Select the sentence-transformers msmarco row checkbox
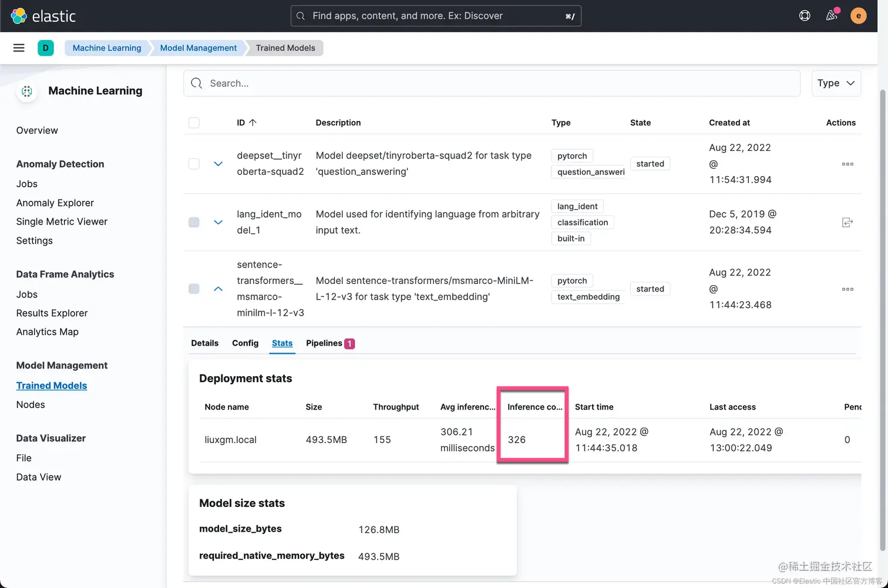This screenshot has width=888, height=588. [x=194, y=289]
